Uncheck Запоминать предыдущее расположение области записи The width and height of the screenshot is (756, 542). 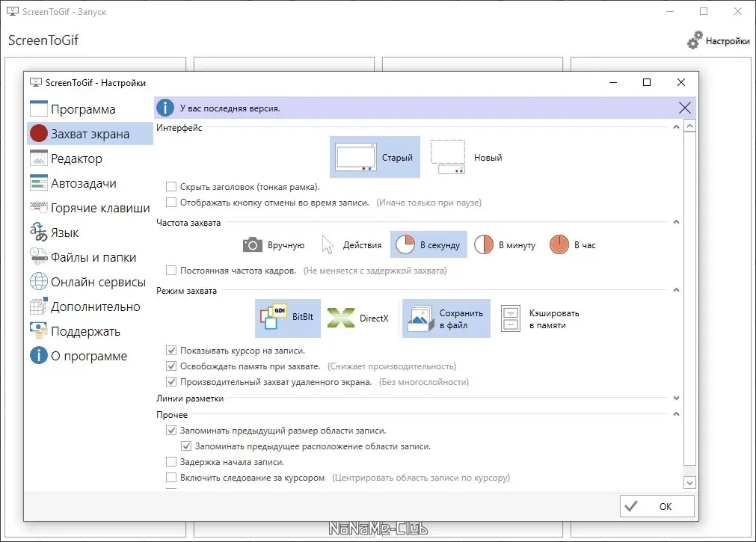click(186, 446)
